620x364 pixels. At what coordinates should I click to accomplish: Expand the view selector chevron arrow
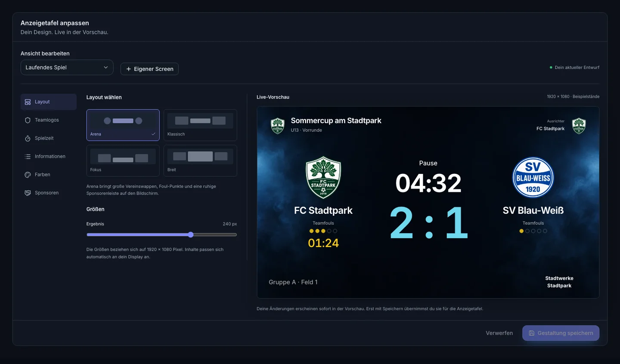(106, 68)
